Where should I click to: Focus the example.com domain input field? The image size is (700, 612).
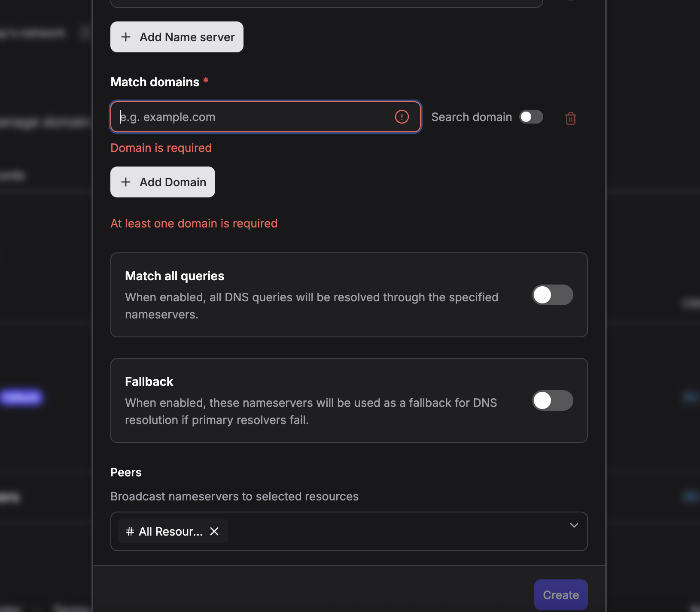[x=253, y=117]
